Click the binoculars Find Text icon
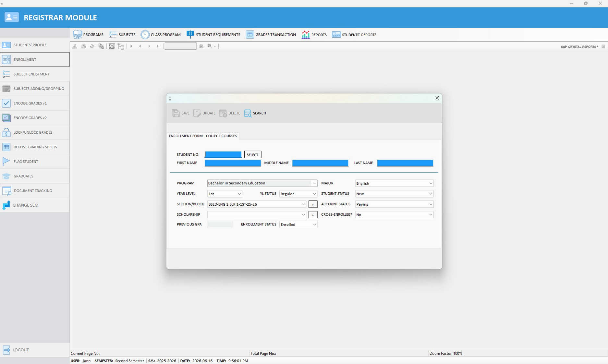Viewport: 608px width, 364px height. click(x=201, y=46)
